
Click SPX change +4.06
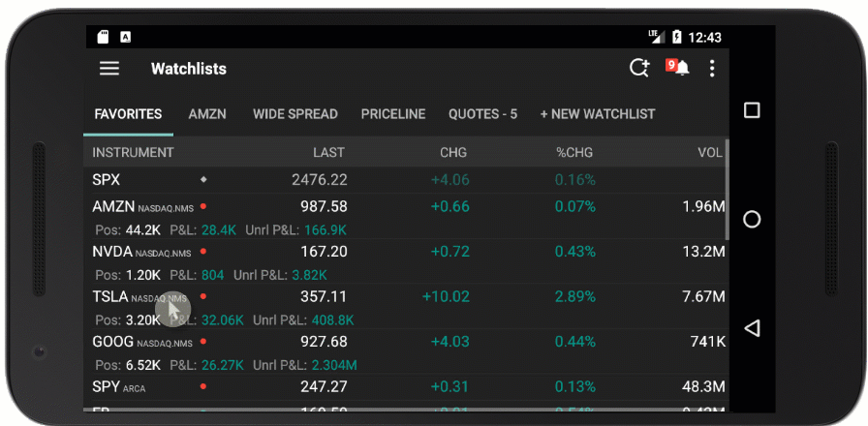pos(450,180)
